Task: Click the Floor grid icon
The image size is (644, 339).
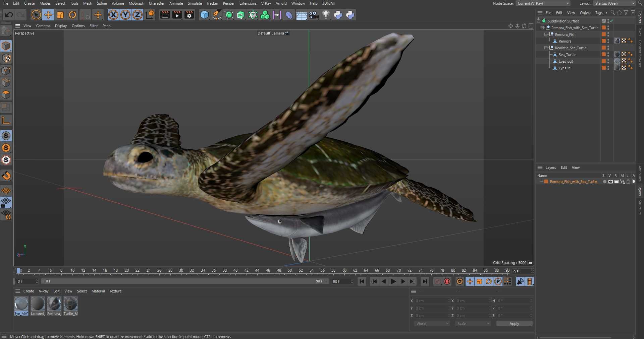Action: [x=302, y=15]
